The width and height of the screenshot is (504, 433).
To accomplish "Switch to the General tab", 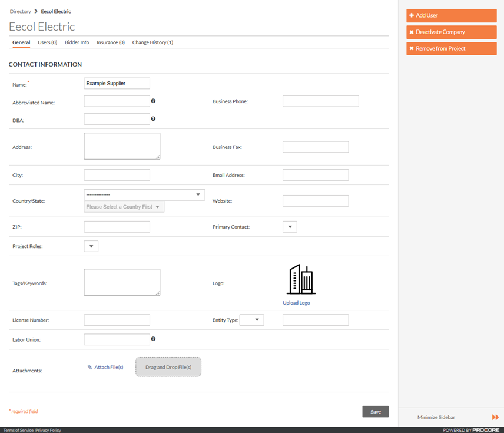I will [x=21, y=42].
